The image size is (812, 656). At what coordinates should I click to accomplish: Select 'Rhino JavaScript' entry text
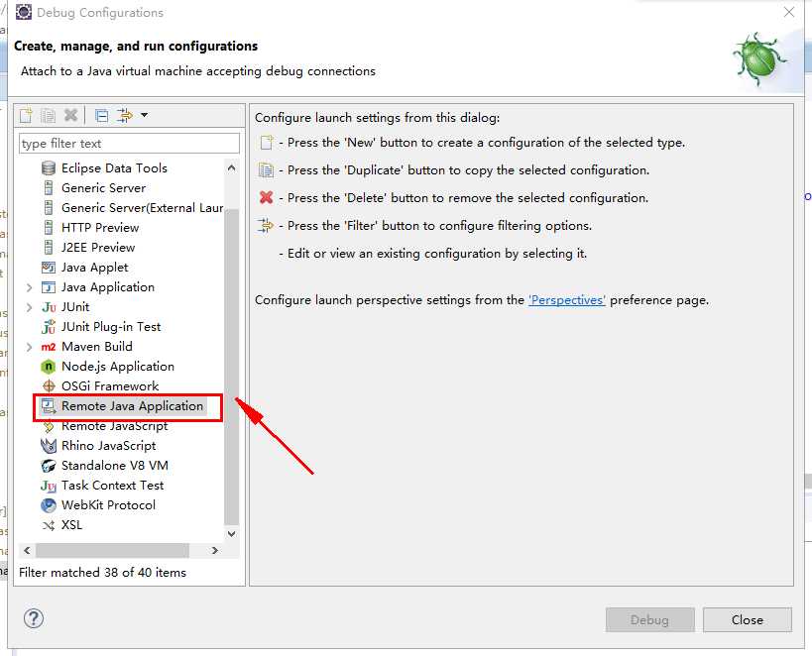pyautogui.click(x=108, y=446)
